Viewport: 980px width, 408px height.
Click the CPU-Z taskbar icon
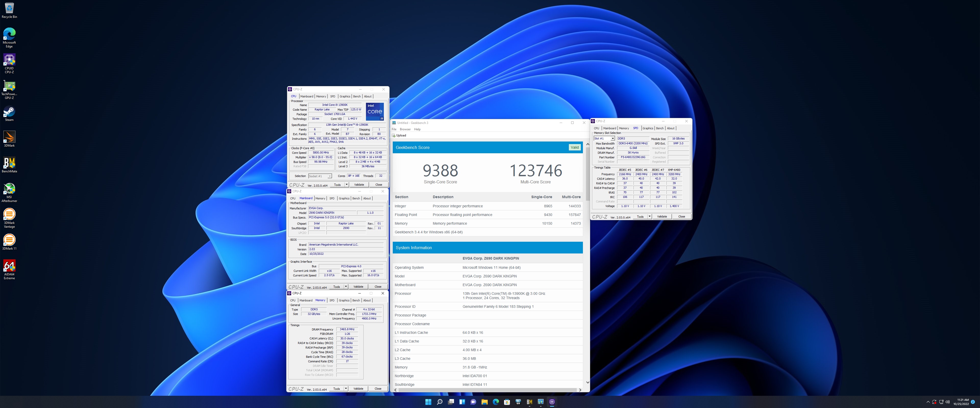click(x=552, y=402)
